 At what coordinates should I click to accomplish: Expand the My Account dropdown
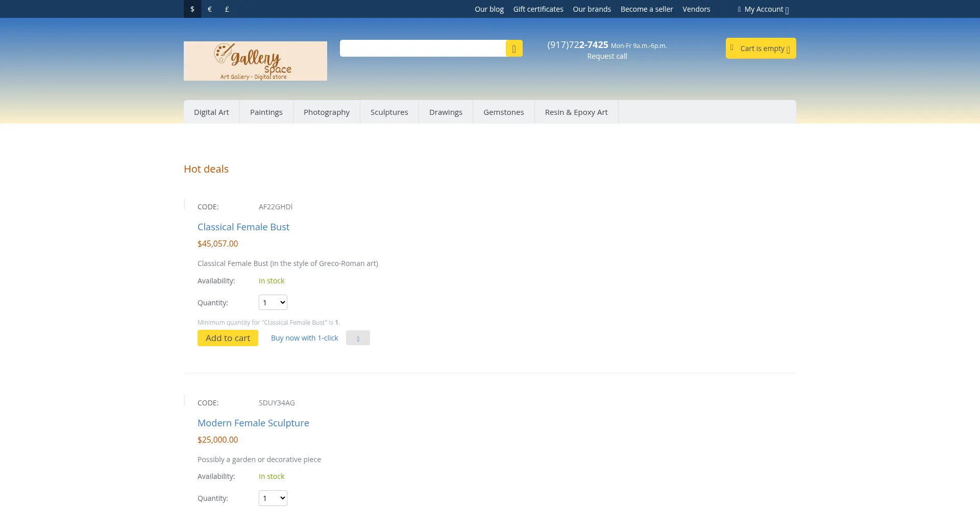(x=764, y=9)
